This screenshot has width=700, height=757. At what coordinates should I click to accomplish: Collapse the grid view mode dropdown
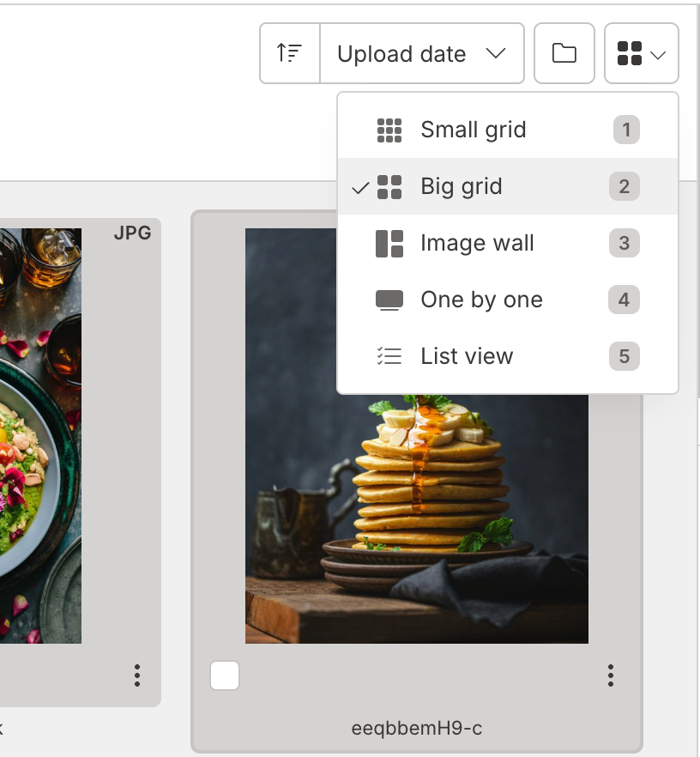(642, 53)
